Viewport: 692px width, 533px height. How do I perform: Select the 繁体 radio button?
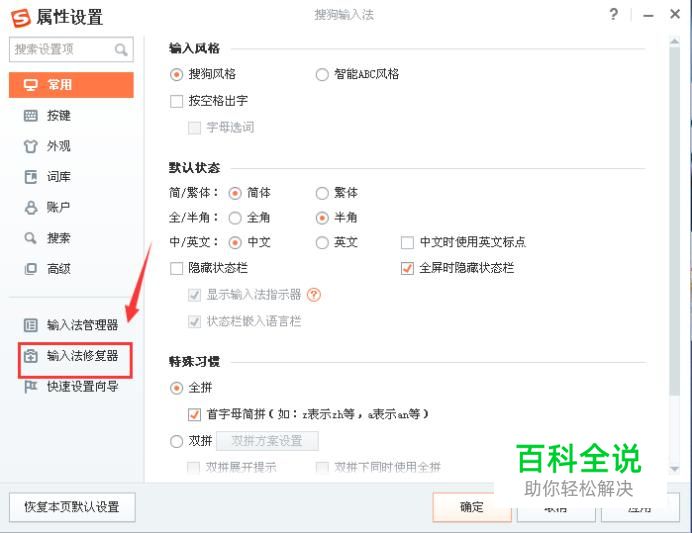click(322, 193)
